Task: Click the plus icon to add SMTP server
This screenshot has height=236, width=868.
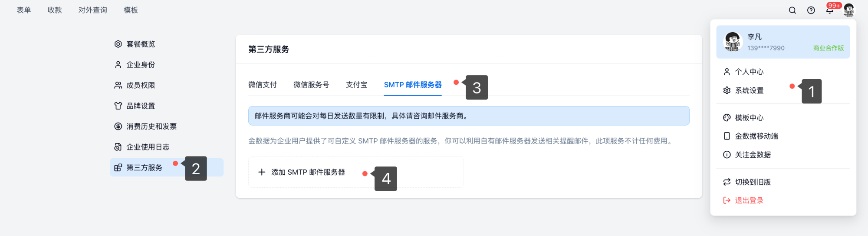Action: pyautogui.click(x=262, y=172)
